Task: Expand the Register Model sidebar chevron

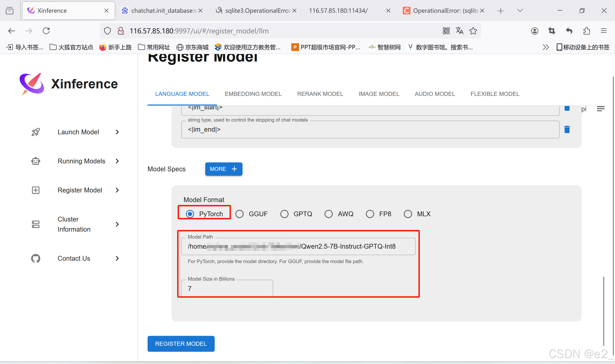Action: tap(117, 190)
